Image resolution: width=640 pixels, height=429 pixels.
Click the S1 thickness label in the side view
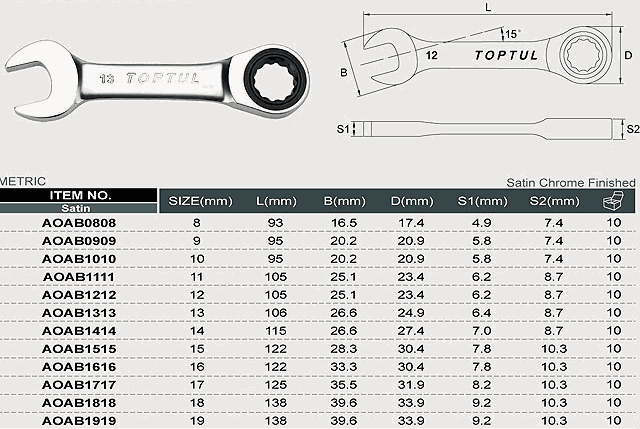tap(342, 129)
